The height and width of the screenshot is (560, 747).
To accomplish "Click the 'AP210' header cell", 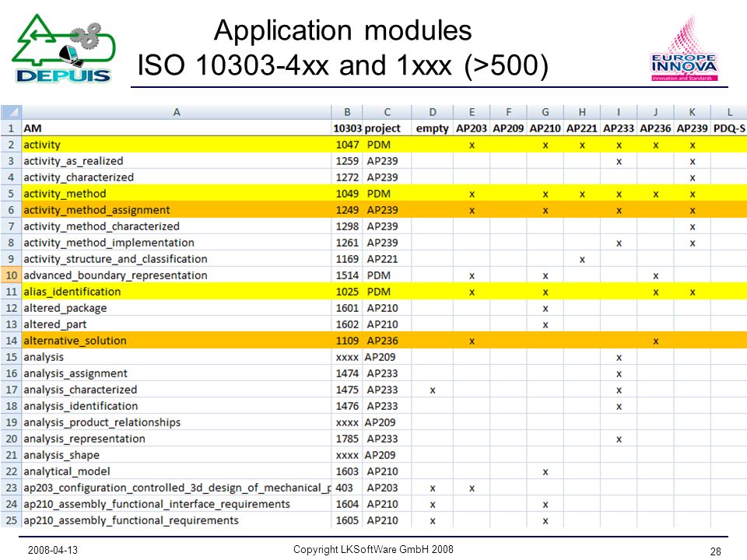I will (x=545, y=128).
